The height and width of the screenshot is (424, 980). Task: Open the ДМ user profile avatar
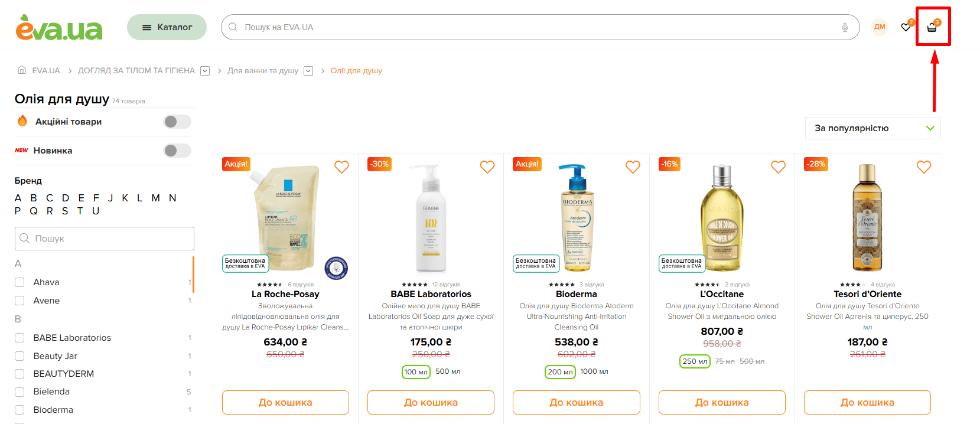[x=880, y=27]
